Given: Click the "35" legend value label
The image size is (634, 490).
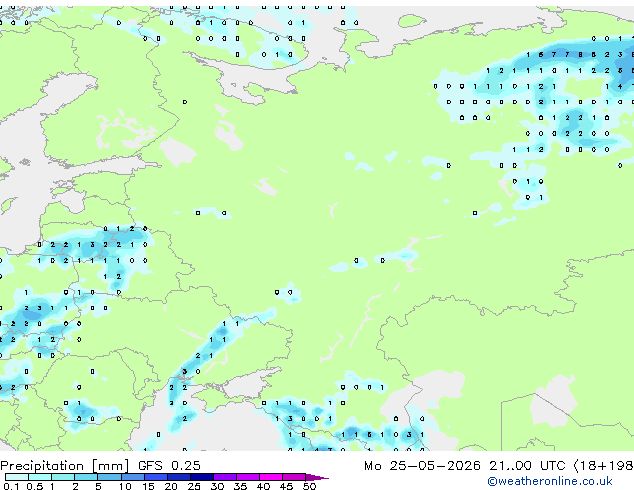Looking at the screenshot, I should click(x=240, y=486).
